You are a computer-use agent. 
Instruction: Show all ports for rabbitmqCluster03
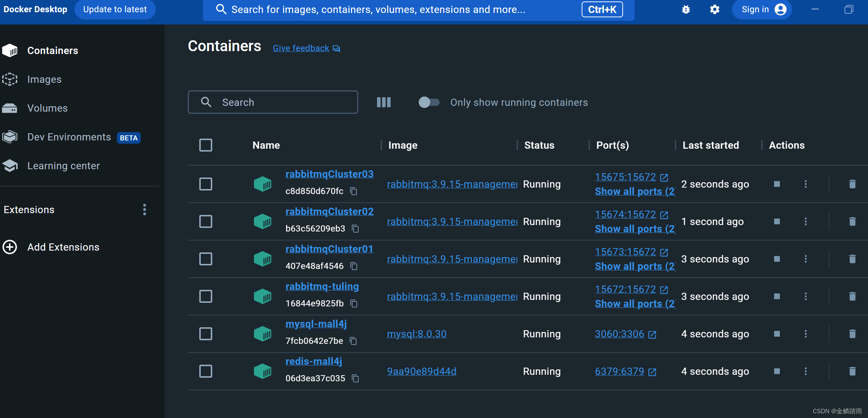[635, 192]
